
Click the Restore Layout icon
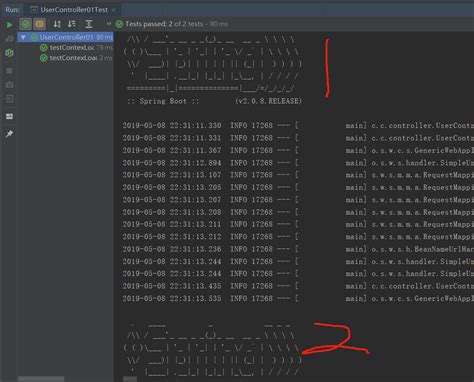[x=9, y=116]
